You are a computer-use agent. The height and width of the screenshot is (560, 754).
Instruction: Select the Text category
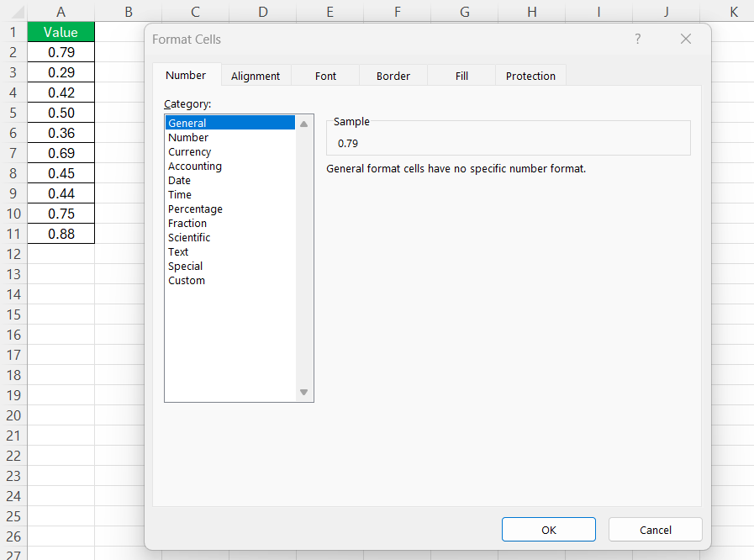coord(230,251)
